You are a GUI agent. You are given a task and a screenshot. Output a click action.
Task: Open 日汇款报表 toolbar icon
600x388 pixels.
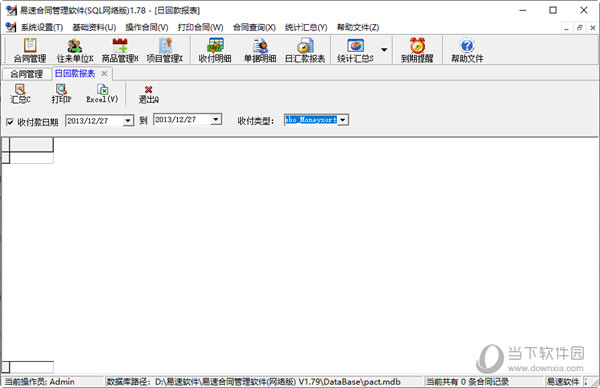tap(305, 50)
